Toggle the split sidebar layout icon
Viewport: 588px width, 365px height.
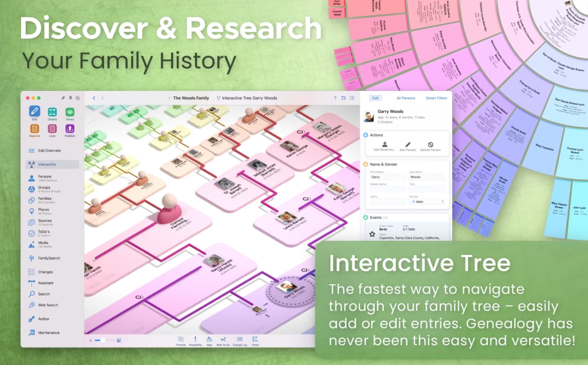point(352,98)
